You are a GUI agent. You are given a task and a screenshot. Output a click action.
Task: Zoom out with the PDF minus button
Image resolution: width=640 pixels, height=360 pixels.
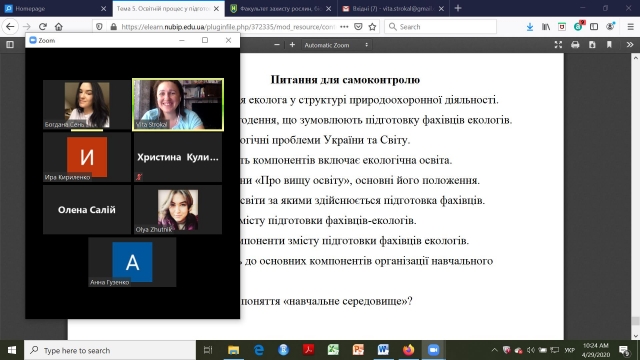pyautogui.click(x=277, y=45)
